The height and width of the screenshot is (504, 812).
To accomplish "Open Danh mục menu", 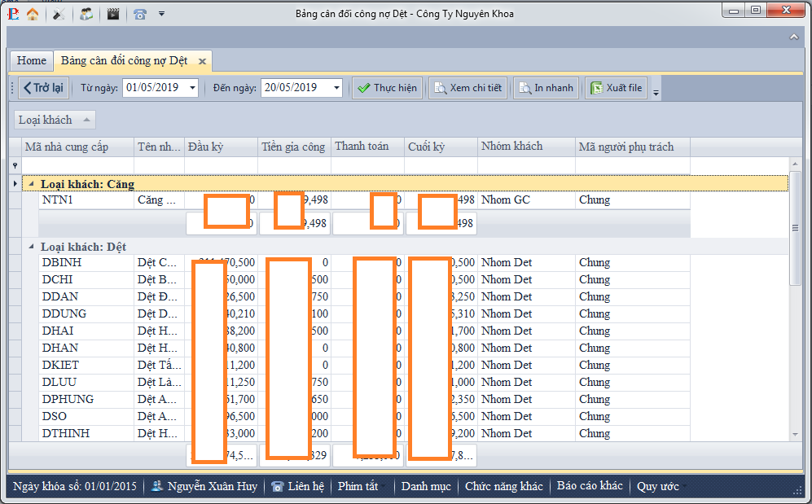I will [426, 486].
